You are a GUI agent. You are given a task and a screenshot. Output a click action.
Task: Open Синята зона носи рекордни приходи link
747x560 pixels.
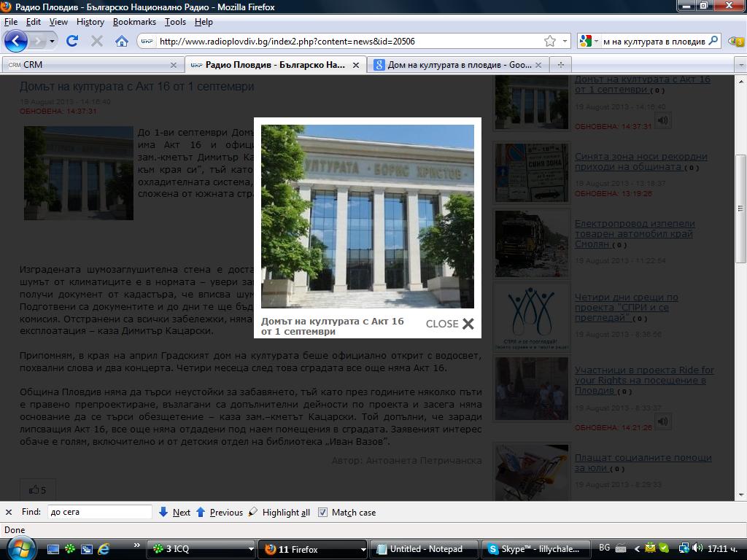point(640,161)
